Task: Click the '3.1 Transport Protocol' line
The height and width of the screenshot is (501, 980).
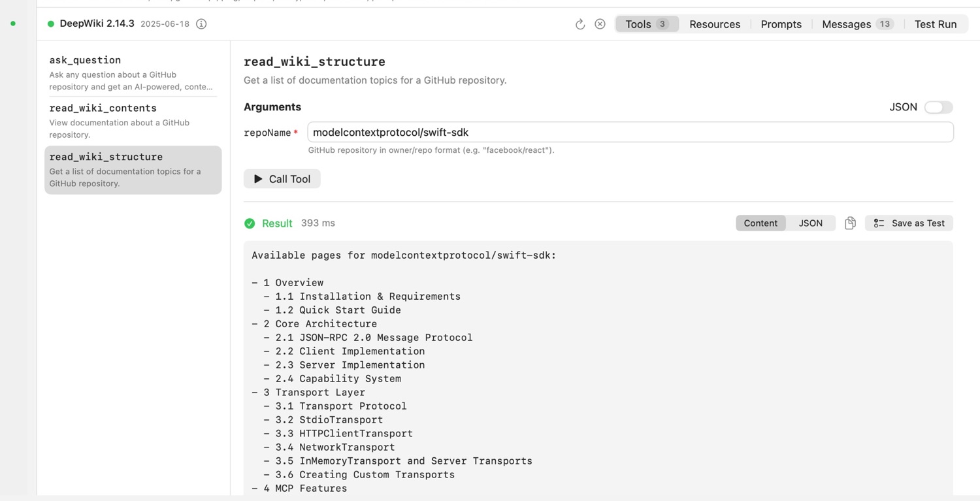Action: pyautogui.click(x=335, y=406)
